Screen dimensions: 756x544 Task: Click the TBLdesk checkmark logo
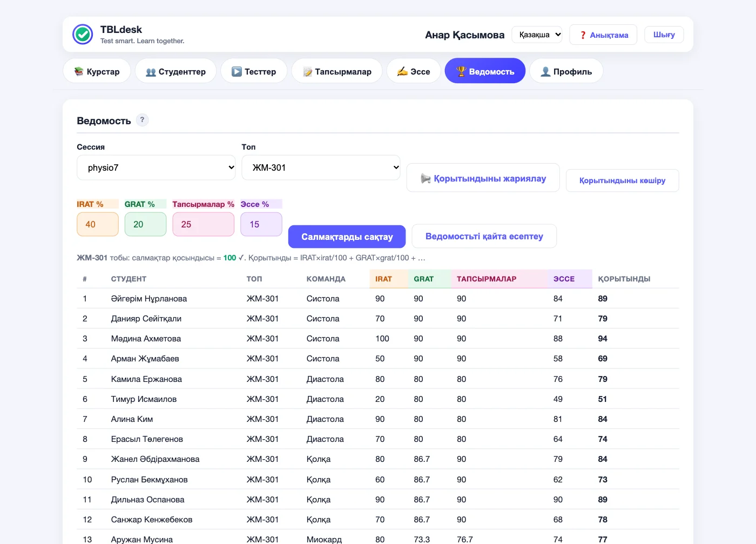(x=83, y=35)
